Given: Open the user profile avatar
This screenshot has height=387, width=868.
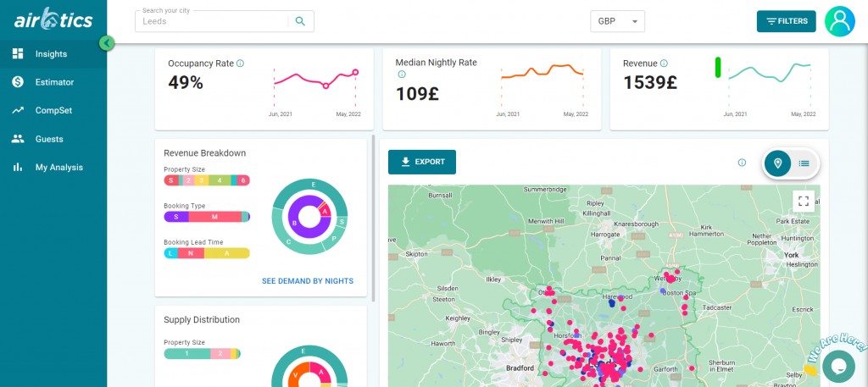Looking at the screenshot, I should pos(840,21).
